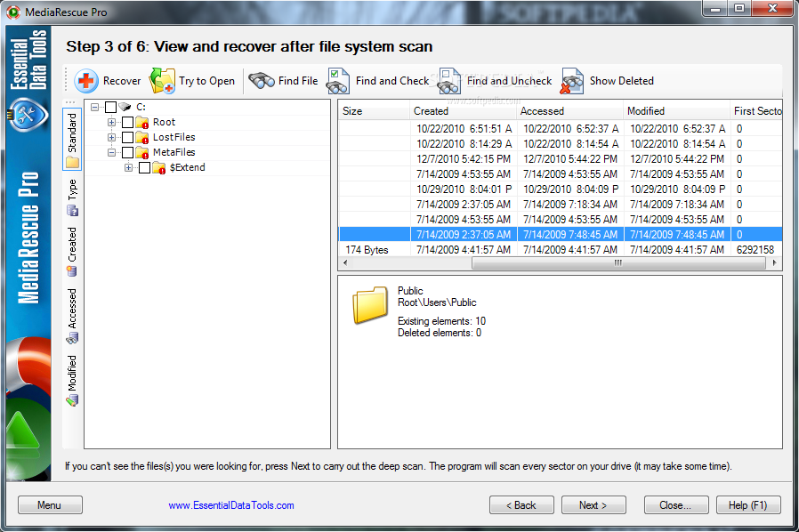
Task: Switch to the Created view tab
Action: pyautogui.click(x=72, y=252)
